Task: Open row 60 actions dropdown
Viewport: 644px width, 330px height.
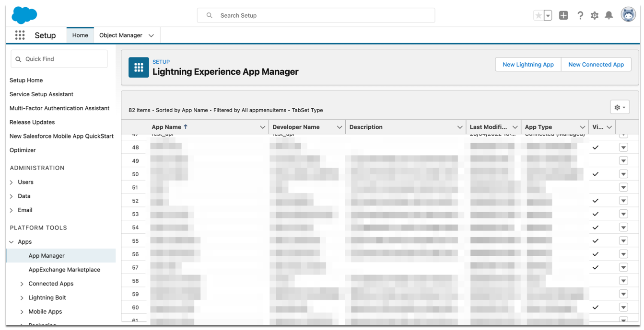Action: click(x=623, y=307)
